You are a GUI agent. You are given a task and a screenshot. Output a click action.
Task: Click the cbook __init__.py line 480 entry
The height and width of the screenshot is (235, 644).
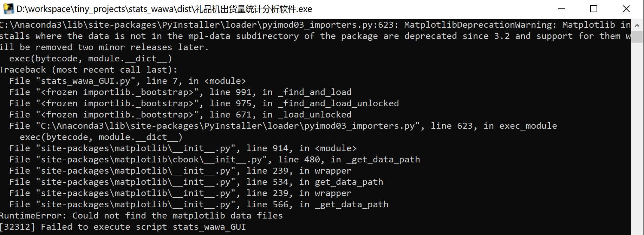pyautogui.click(x=214, y=160)
